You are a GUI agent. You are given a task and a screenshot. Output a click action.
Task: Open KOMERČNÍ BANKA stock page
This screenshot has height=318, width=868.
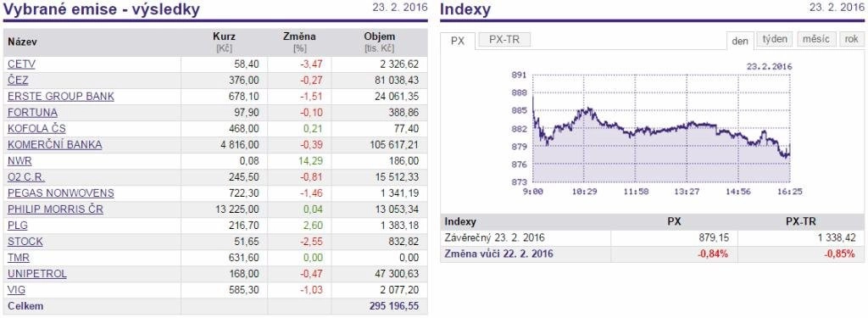pyautogui.click(x=55, y=145)
